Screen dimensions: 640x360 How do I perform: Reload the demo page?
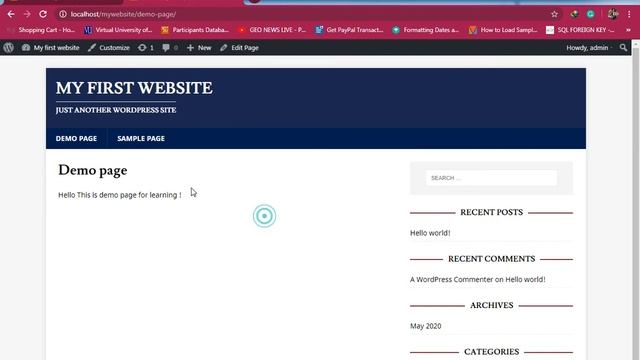pos(43,14)
